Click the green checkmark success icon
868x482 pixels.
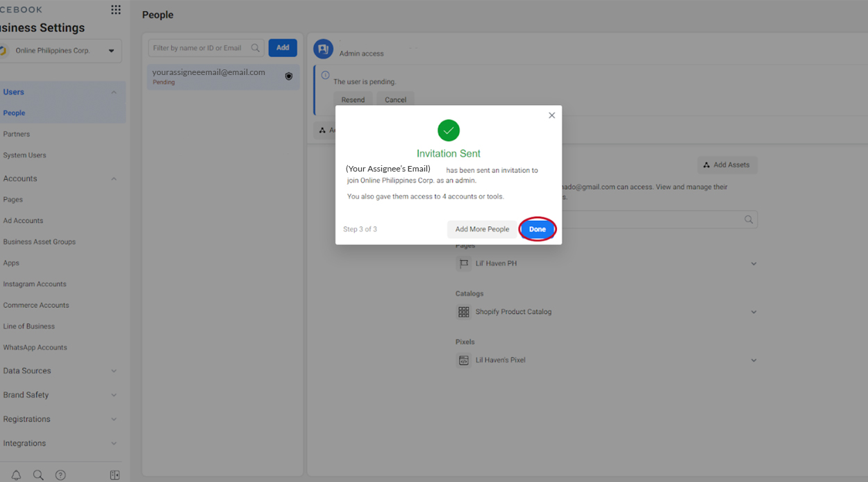tap(449, 131)
